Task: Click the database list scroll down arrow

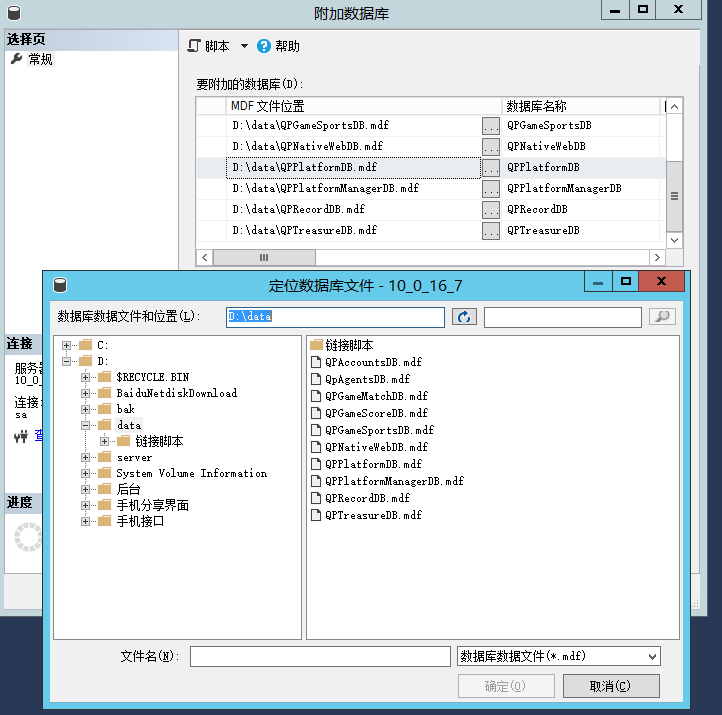Action: pyautogui.click(x=675, y=240)
